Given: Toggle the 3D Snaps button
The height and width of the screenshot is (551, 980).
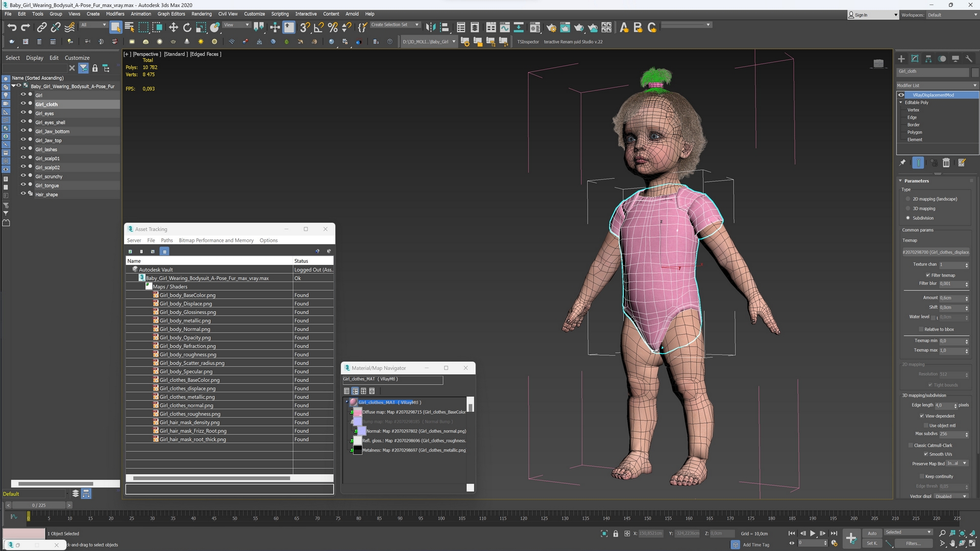Looking at the screenshot, I should pos(305,27).
